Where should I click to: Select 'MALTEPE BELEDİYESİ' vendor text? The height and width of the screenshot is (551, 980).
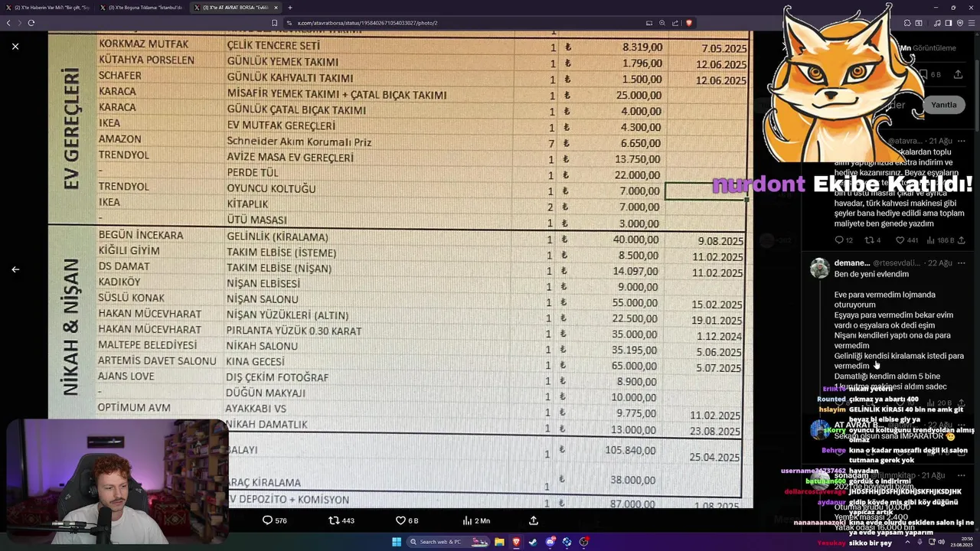[x=148, y=345]
